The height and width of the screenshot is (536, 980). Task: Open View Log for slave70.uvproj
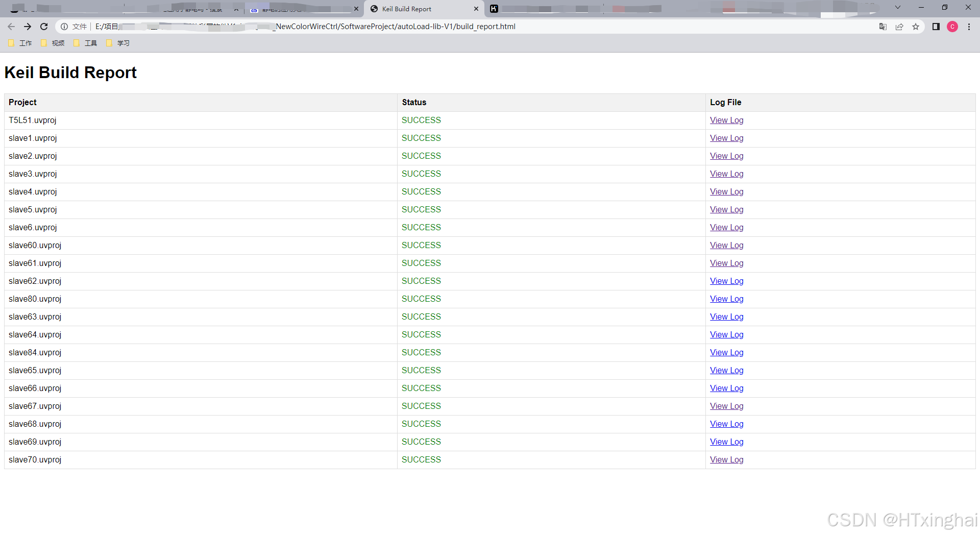click(x=726, y=460)
